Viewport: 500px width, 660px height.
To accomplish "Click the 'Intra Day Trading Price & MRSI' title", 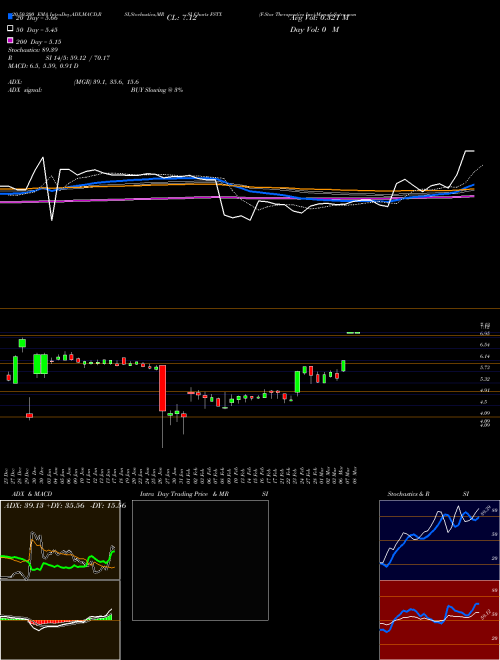I will click(204, 494).
